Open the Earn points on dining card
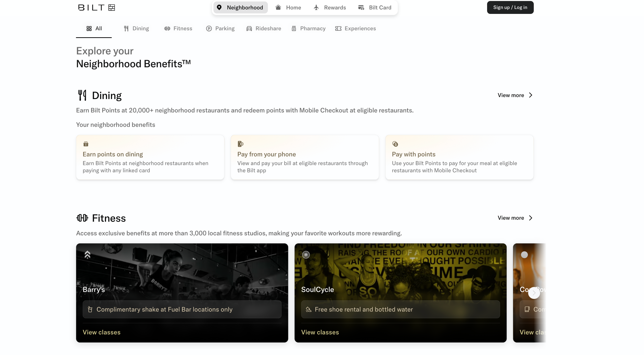The image size is (644, 355). (x=150, y=157)
